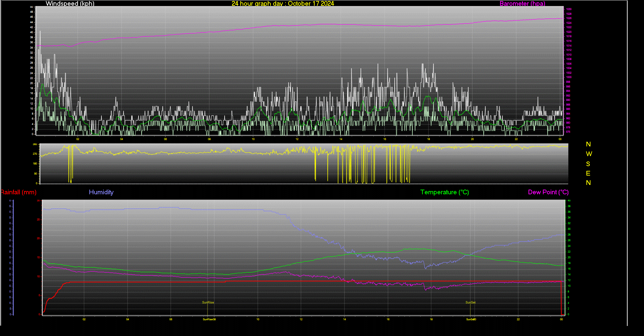Screen dimensions: 644x336
Task: Click the green "Temperature (°C)" label
Action: coord(445,192)
